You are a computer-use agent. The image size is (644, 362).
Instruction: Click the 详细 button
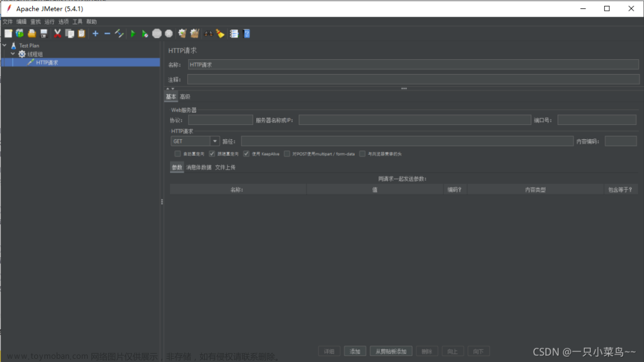329,352
